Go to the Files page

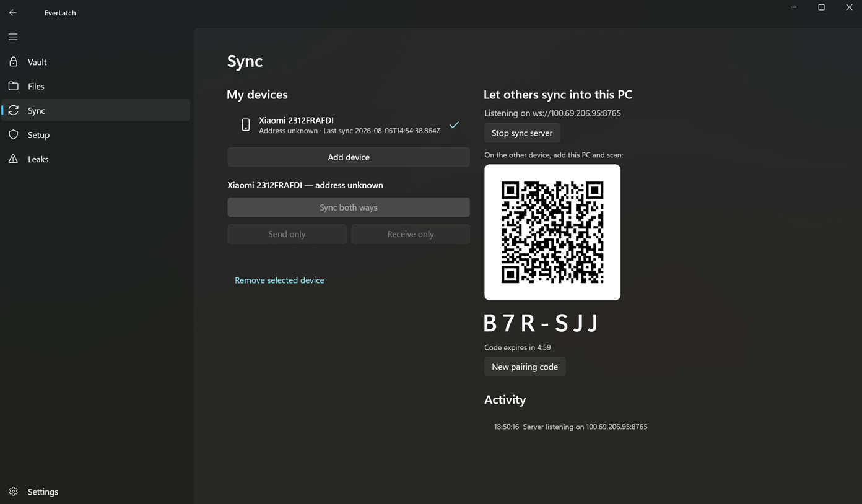tap(96, 86)
